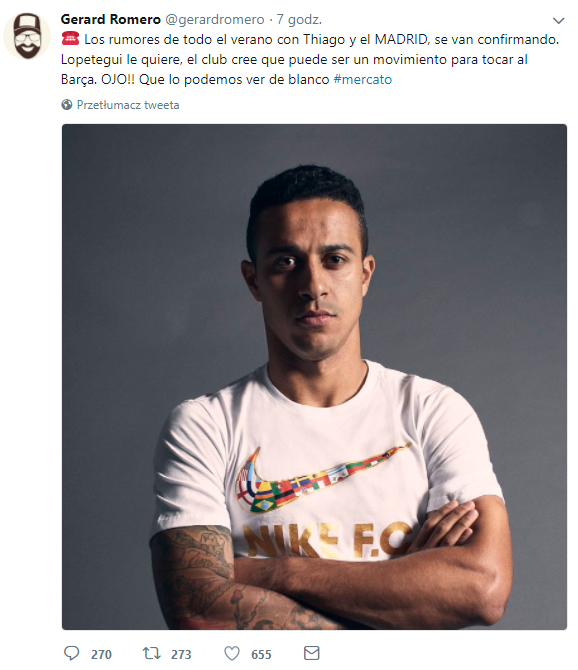Open the #mercato hashtag link
The height and width of the screenshot is (670, 578).
pyautogui.click(x=362, y=79)
